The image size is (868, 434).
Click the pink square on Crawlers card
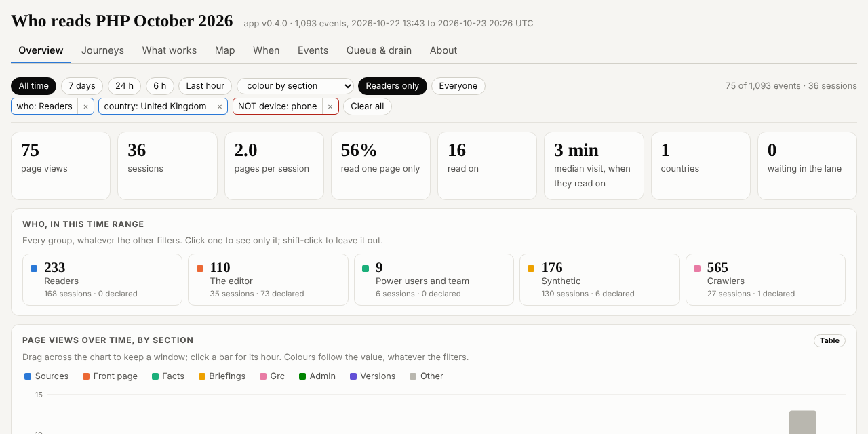click(x=697, y=269)
